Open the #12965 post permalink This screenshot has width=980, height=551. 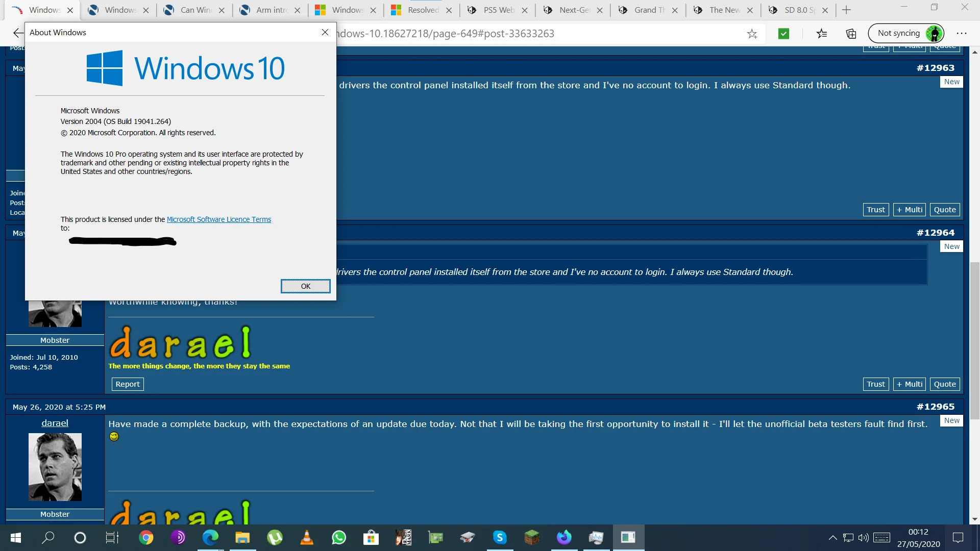coord(935,407)
